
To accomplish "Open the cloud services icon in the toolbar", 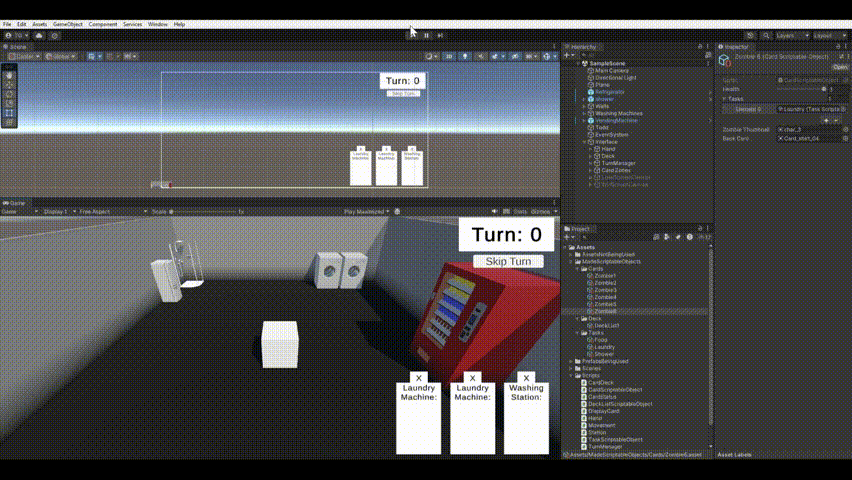I will [x=39, y=35].
